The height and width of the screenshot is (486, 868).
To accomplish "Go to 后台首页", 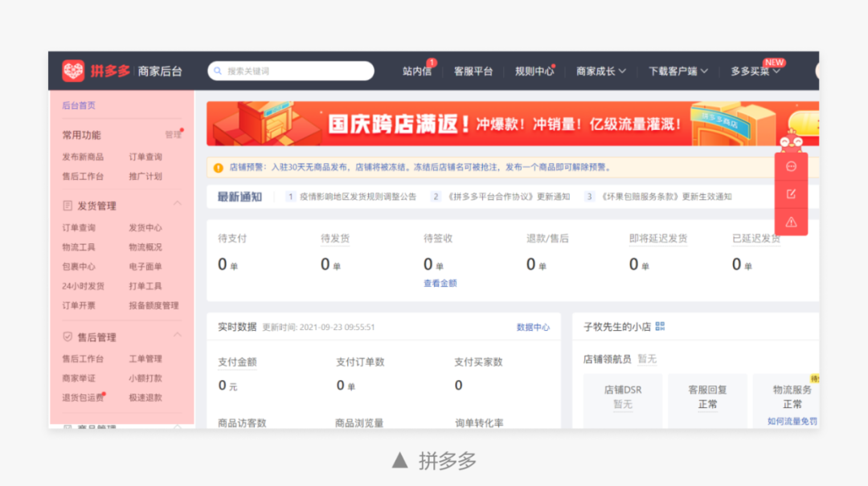I will point(79,105).
